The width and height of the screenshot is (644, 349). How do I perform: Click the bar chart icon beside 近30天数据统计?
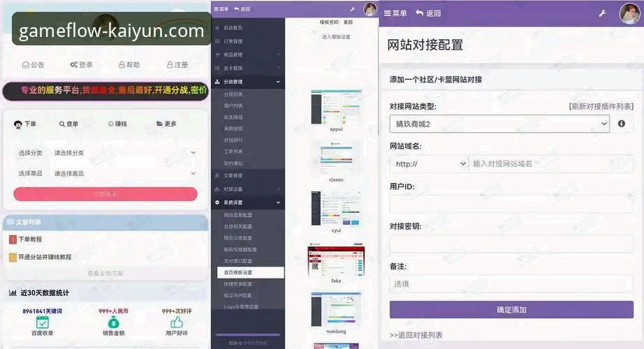[x=13, y=292]
